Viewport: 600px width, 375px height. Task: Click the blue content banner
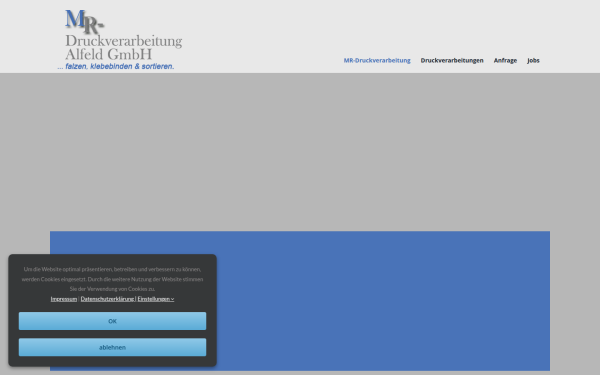click(300, 301)
